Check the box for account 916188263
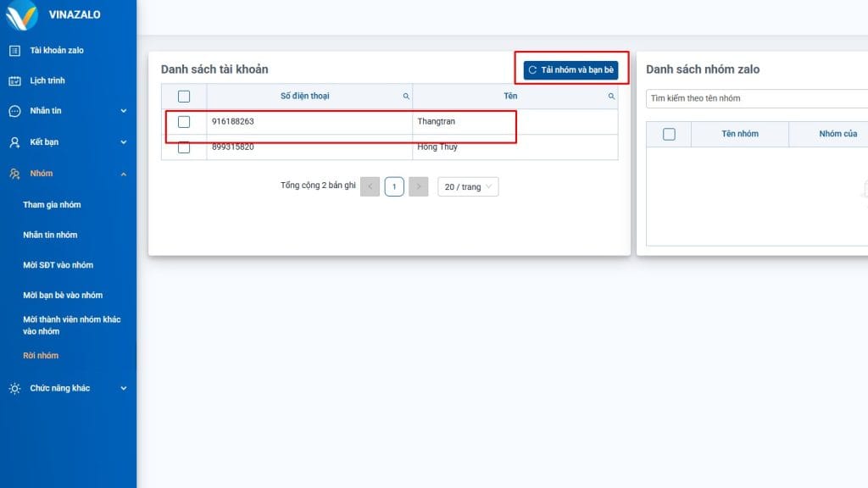 tap(184, 122)
